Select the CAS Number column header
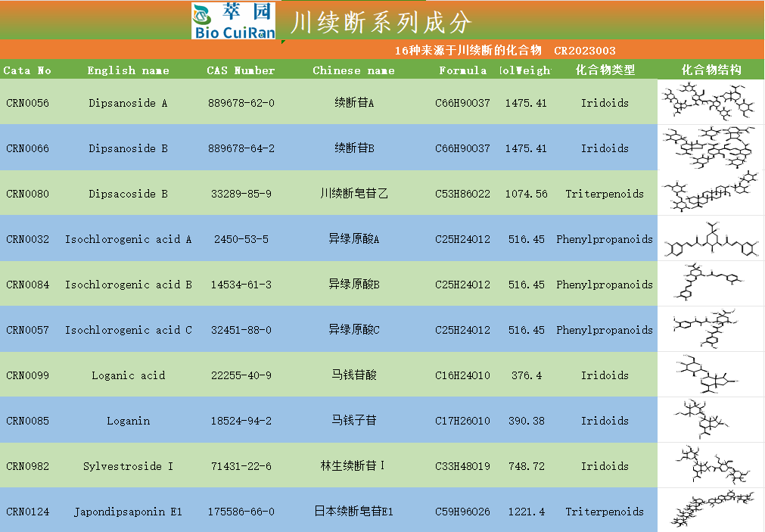The width and height of the screenshot is (765, 532). tap(241, 70)
